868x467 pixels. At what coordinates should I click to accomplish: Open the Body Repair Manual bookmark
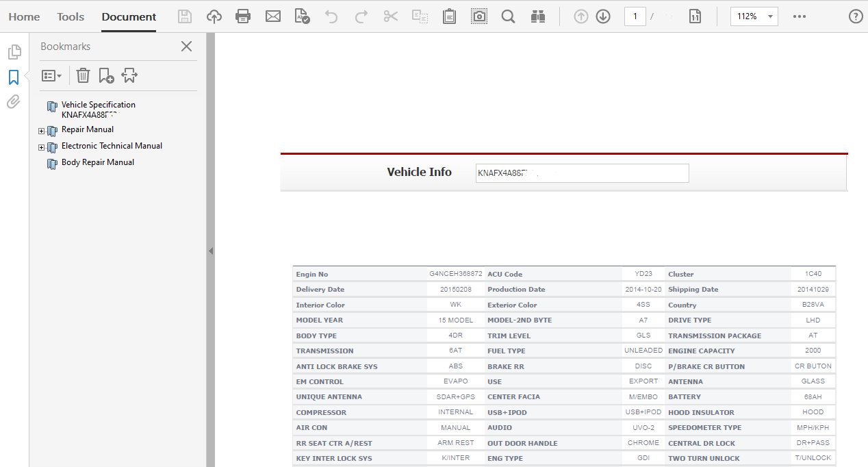point(98,162)
